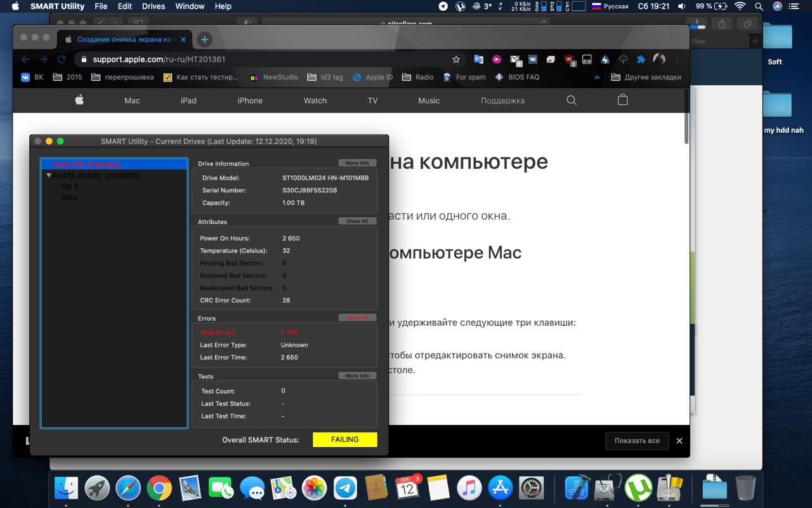812x508 pixels.
Task: Select HDD 1TB [FAILING] drive in list
Action: [114, 164]
